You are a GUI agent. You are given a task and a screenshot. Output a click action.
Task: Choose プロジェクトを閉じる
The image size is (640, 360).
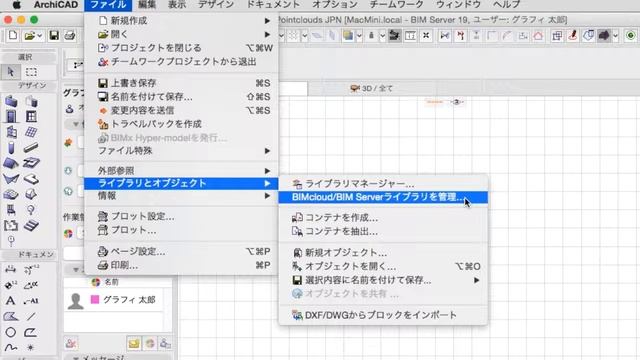pos(181,48)
